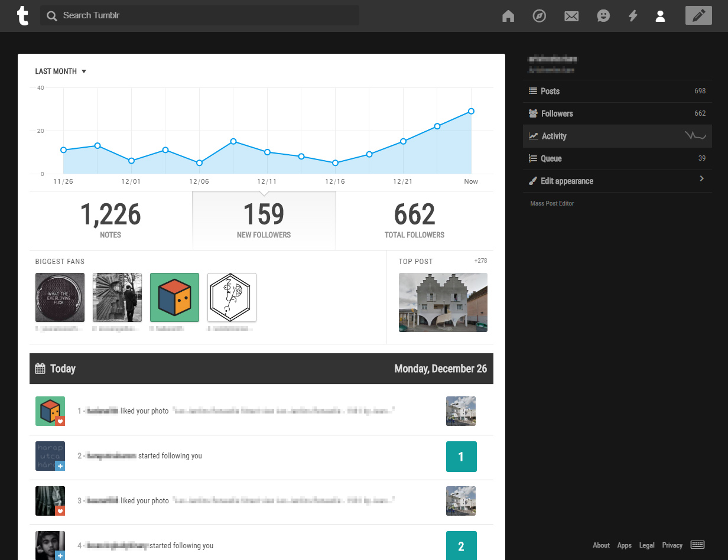
Task: Click the Queue icon in sidebar
Action: 533,158
